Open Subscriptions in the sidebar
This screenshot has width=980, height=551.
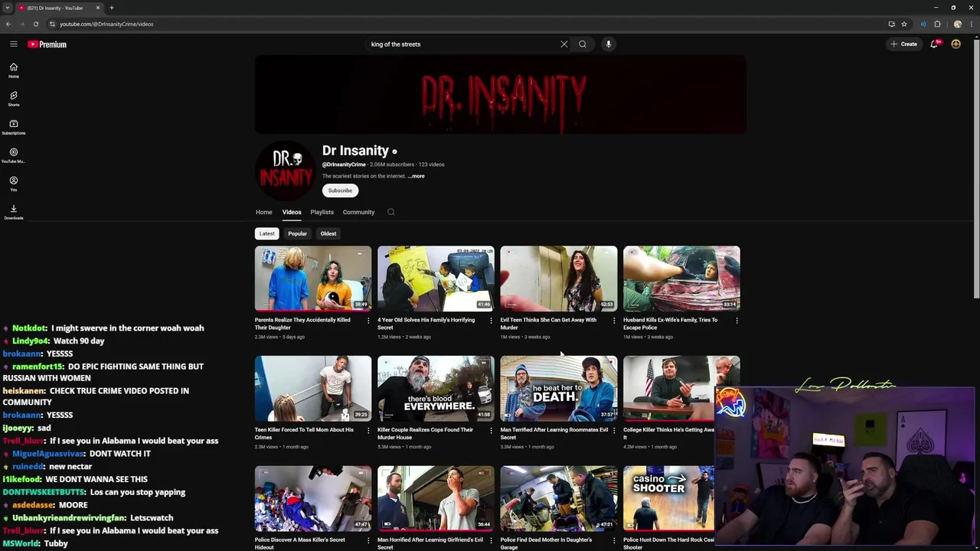(14, 127)
